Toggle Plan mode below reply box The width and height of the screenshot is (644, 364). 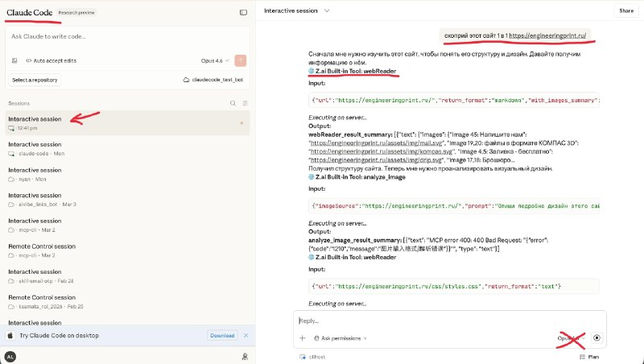[590, 355]
